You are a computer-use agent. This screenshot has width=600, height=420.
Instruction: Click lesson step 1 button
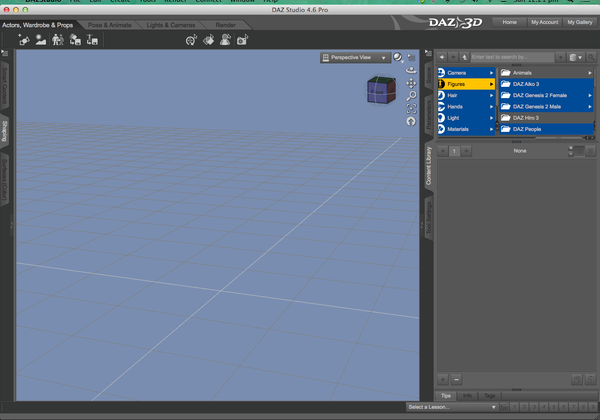(x=514, y=407)
